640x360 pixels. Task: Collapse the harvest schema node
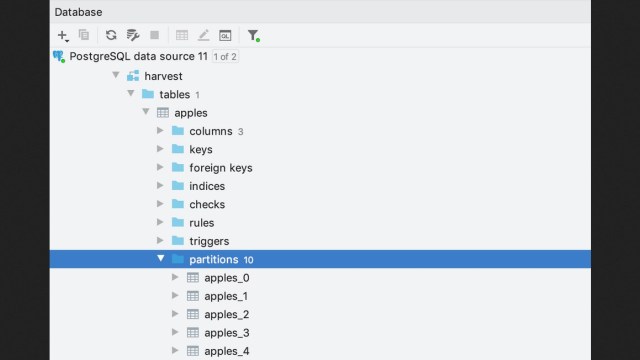116,75
